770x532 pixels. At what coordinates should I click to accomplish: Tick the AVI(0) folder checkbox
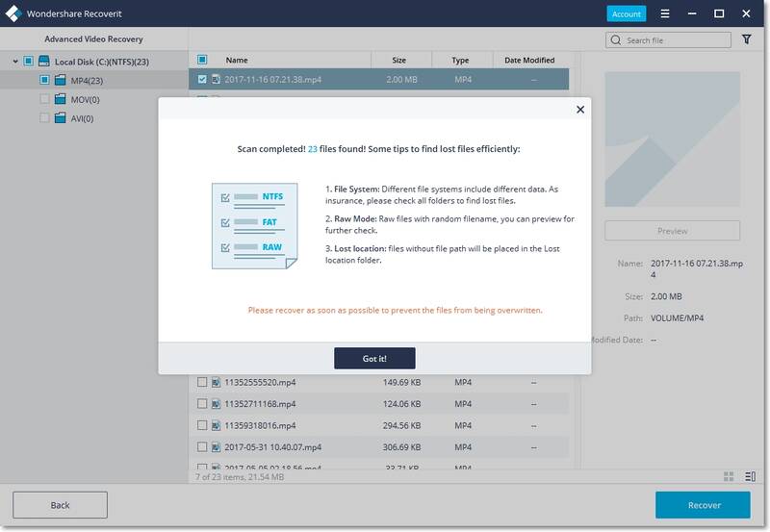click(x=44, y=118)
